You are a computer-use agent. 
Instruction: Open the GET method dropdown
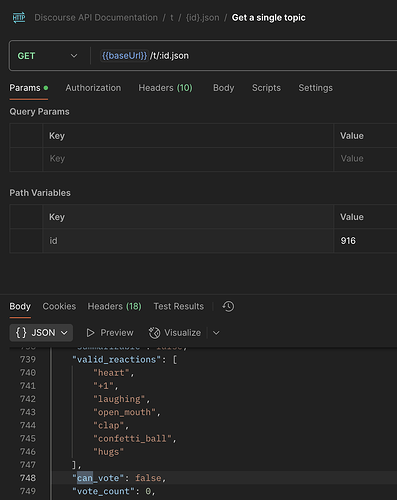48,56
